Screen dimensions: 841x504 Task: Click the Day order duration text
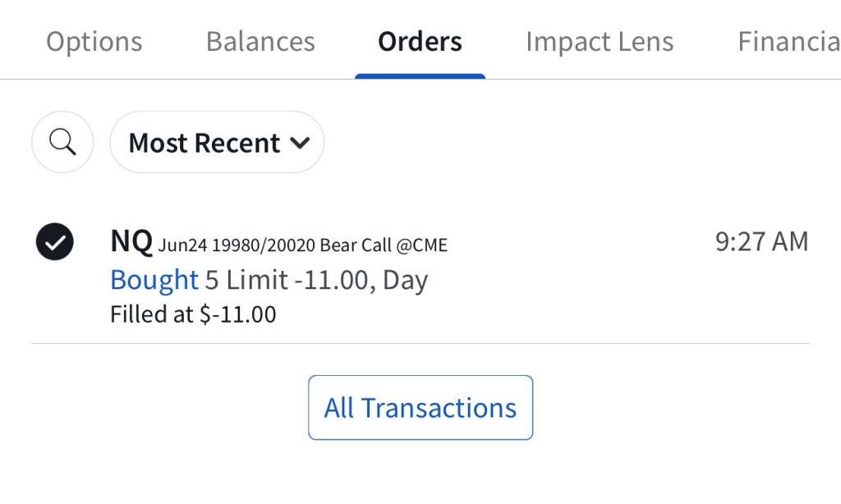coord(406,280)
